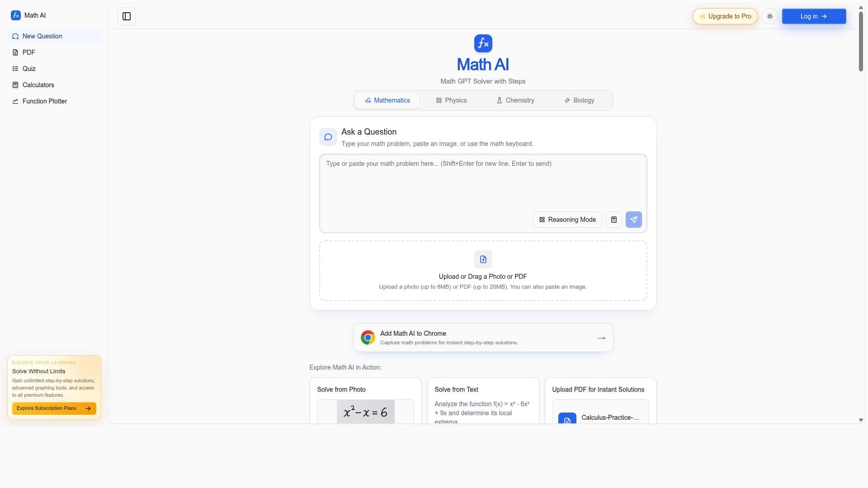Send the question with paper plane icon
The height and width of the screenshot is (488, 868).
click(x=633, y=220)
